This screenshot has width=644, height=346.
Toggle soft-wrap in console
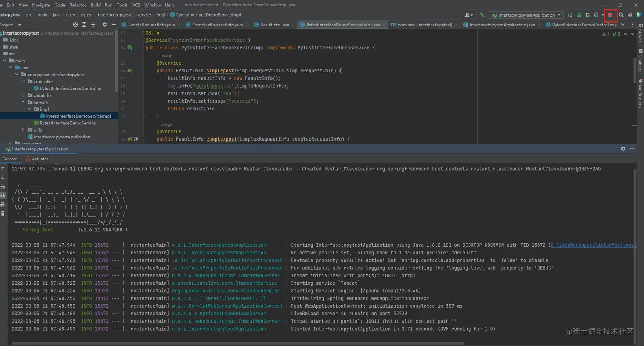3,187
